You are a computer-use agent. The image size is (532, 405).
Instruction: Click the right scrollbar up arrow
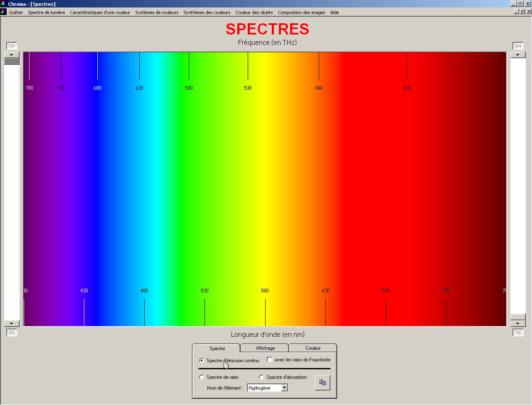pyautogui.click(x=517, y=54)
